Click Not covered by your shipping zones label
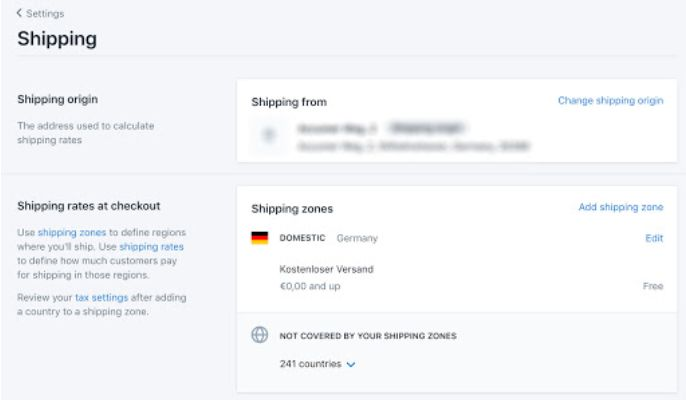The width and height of the screenshot is (686, 401). pos(368,336)
